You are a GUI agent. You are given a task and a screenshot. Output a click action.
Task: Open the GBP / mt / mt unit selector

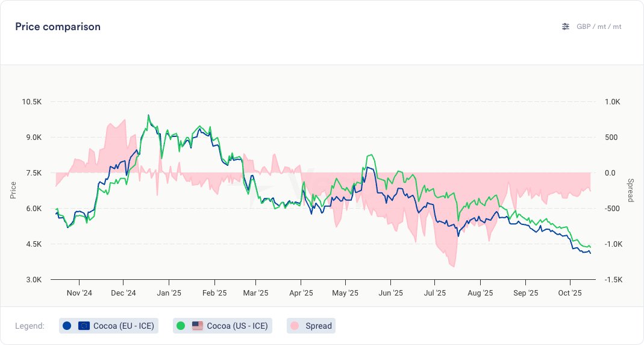pos(599,27)
